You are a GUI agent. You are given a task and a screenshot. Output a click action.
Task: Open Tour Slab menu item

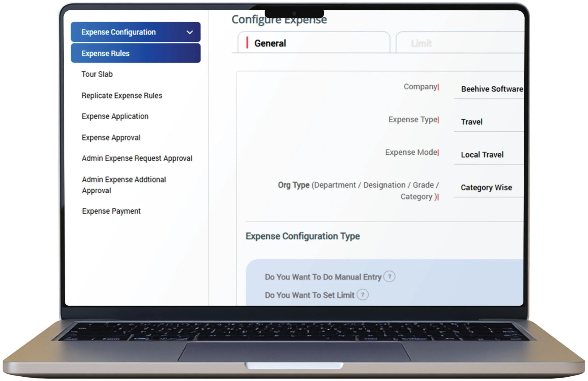97,74
